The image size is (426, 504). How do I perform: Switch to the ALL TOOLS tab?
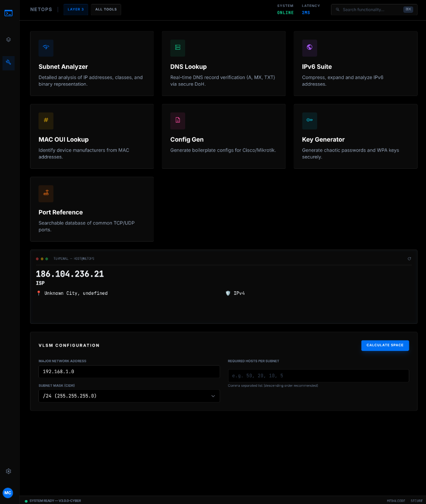(105, 9)
